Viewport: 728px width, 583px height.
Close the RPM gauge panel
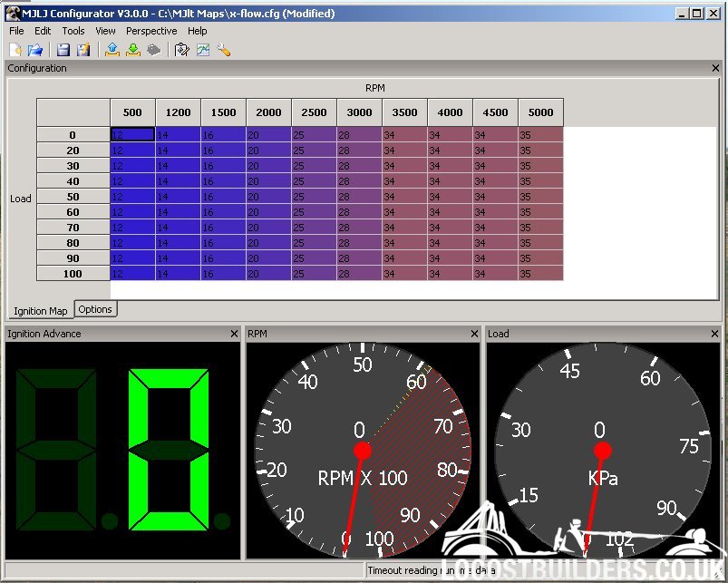474,334
